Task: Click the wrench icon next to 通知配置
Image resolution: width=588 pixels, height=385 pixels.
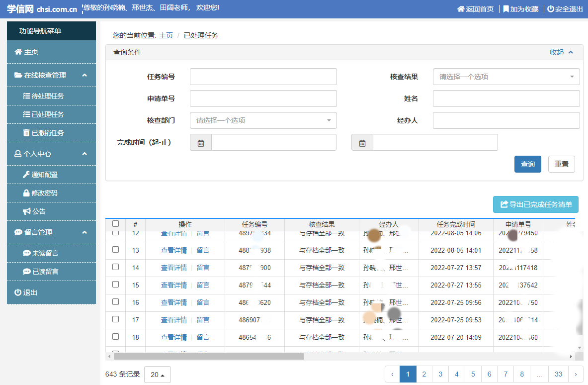Action: (x=26, y=175)
